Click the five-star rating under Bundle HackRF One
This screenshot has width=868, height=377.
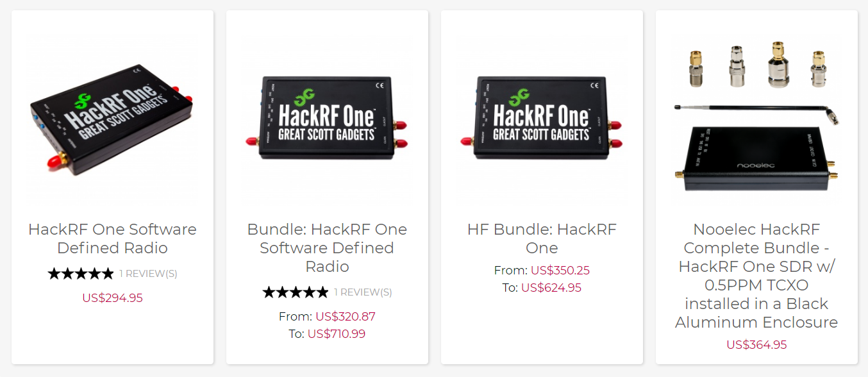point(296,292)
